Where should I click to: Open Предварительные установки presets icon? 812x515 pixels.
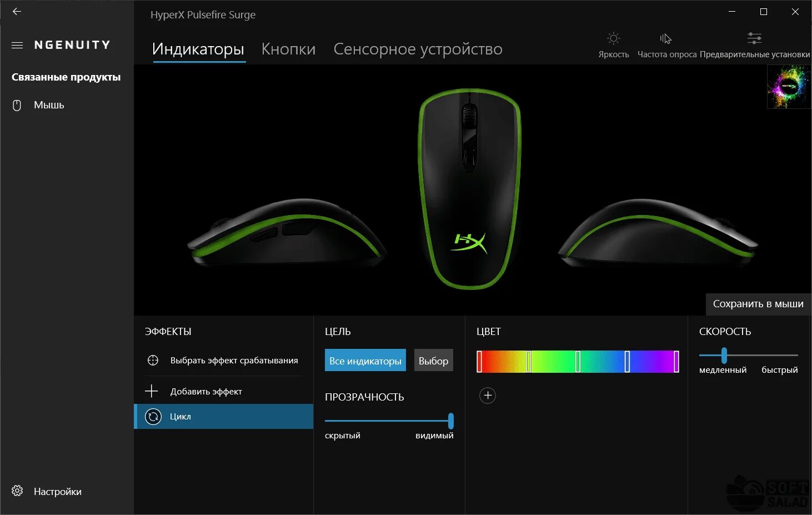[754, 38]
